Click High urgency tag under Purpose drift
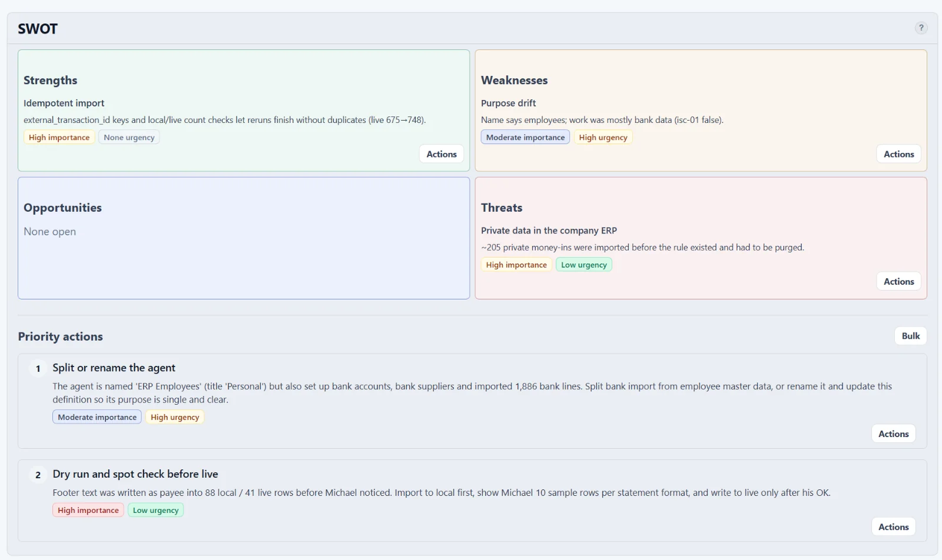The width and height of the screenshot is (942, 560). (x=603, y=137)
